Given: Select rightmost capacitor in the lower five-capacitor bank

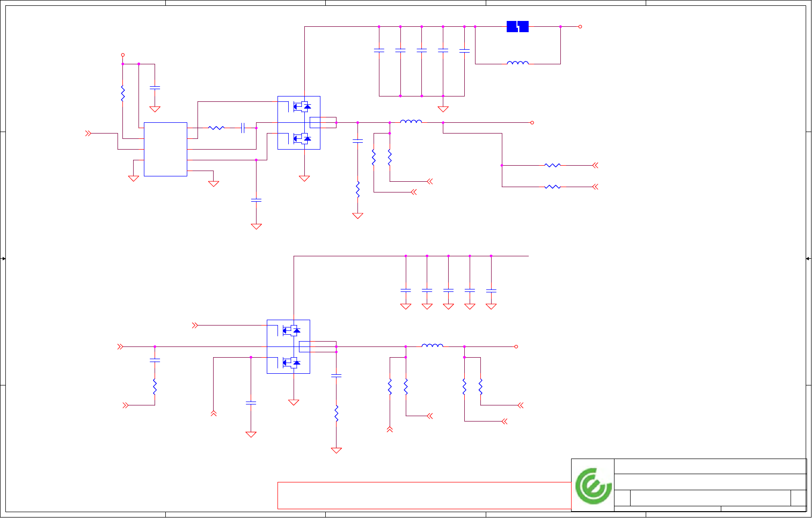Looking at the screenshot, I should tap(491, 290).
